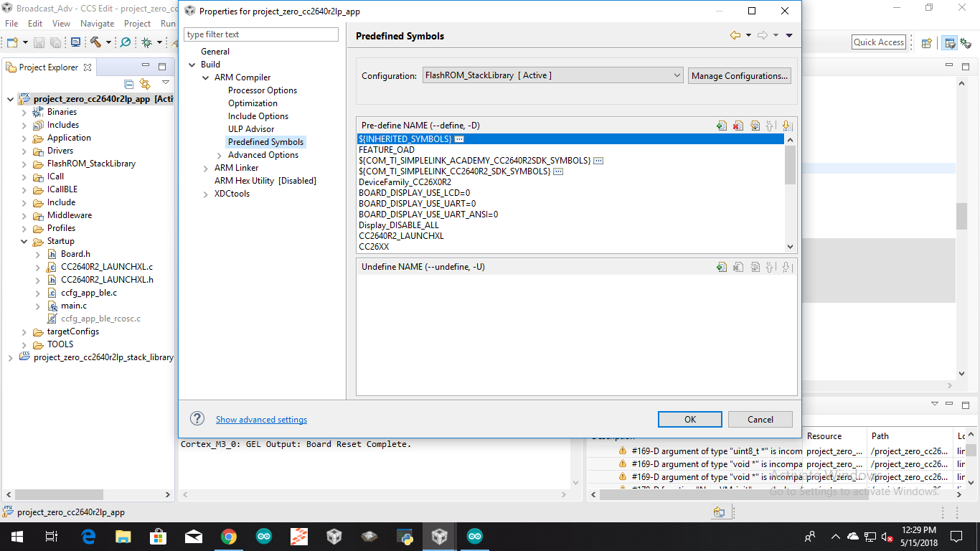The height and width of the screenshot is (551, 980).
Task: Move pre-define symbol down in list
Action: point(787,126)
